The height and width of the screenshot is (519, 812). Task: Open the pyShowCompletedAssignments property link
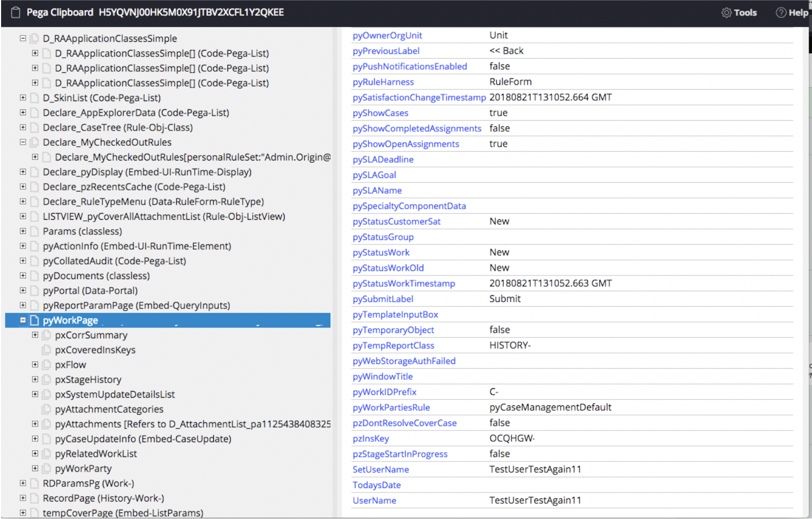click(417, 128)
